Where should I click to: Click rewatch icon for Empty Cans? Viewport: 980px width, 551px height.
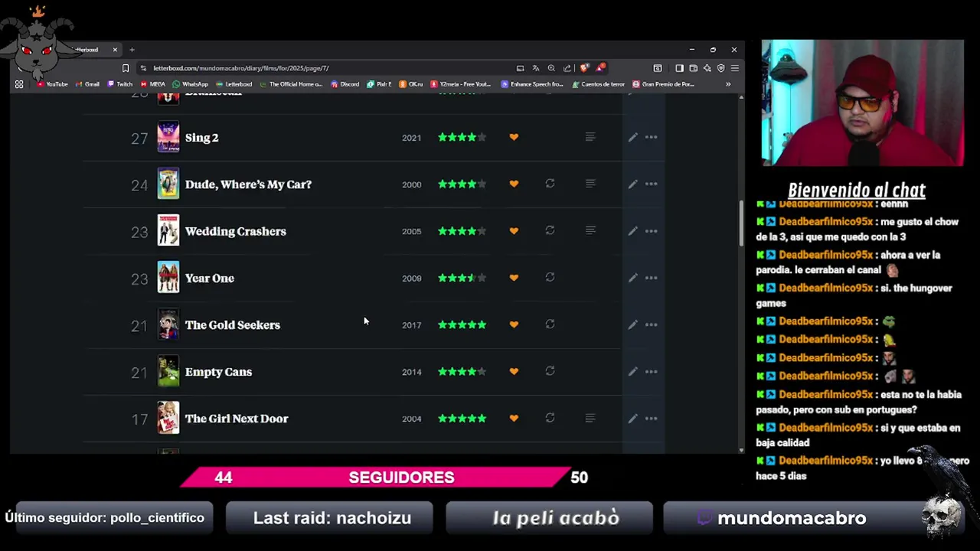[550, 371]
